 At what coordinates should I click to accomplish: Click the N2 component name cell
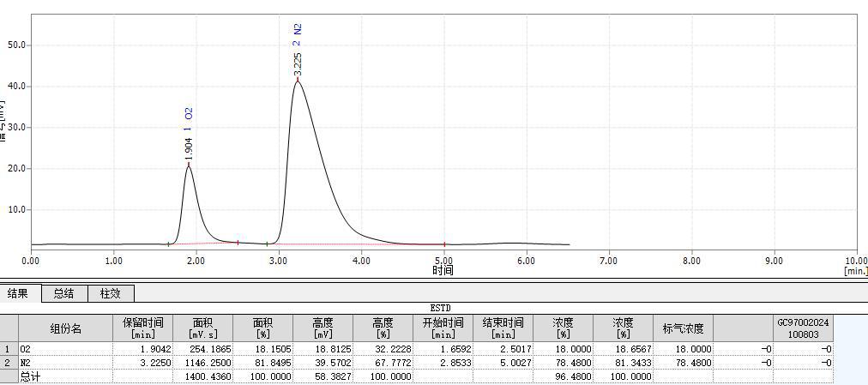(66, 363)
